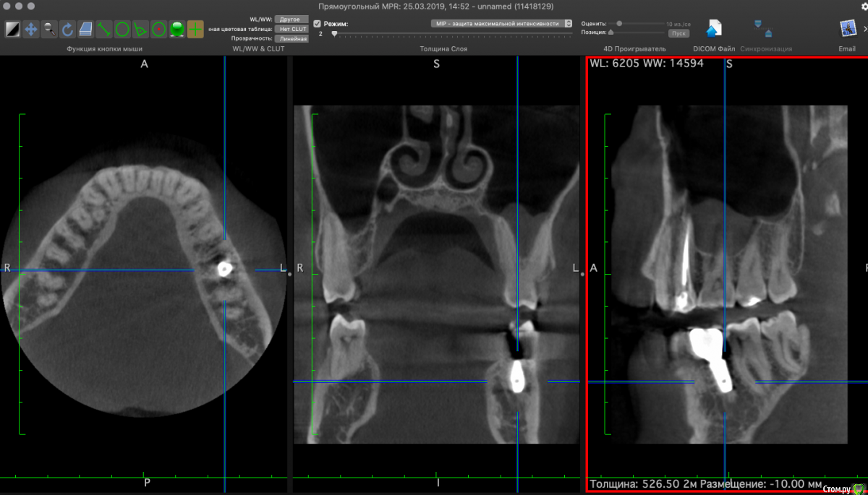Image resolution: width=868 pixels, height=495 pixels.
Task: Select the scroll-through-slices stack tool
Action: click(x=86, y=30)
